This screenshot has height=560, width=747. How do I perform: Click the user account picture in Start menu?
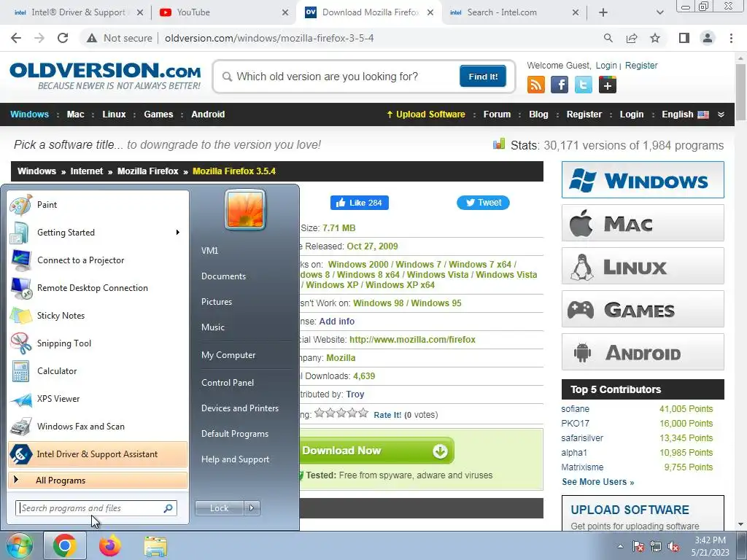coord(245,209)
